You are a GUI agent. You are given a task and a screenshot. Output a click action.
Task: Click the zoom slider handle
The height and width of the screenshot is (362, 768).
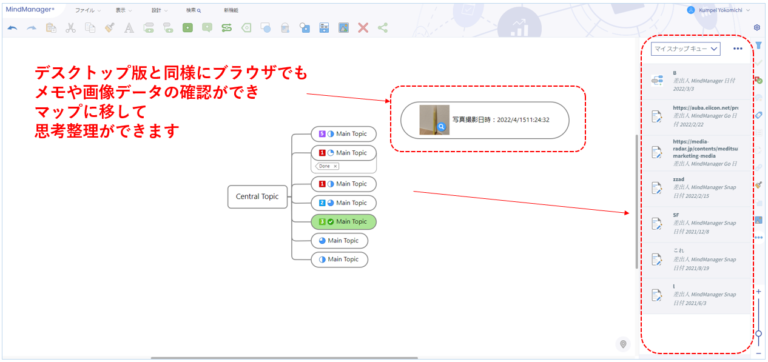tap(759, 334)
